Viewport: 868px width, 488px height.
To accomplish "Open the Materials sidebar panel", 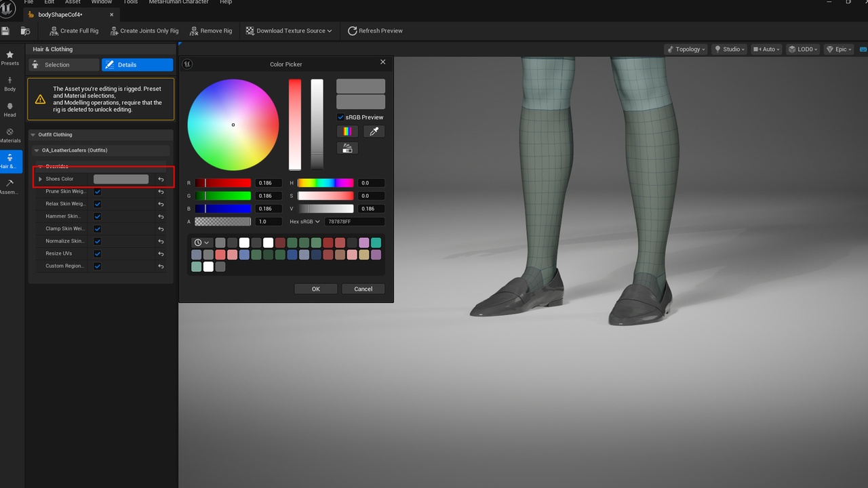I will tap(9, 136).
